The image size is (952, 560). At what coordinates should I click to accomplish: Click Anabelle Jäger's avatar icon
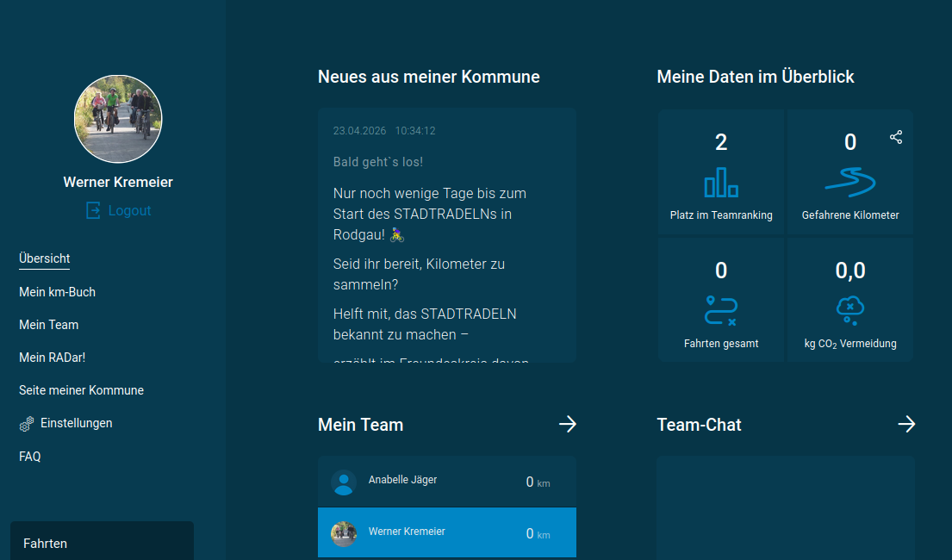(x=344, y=482)
